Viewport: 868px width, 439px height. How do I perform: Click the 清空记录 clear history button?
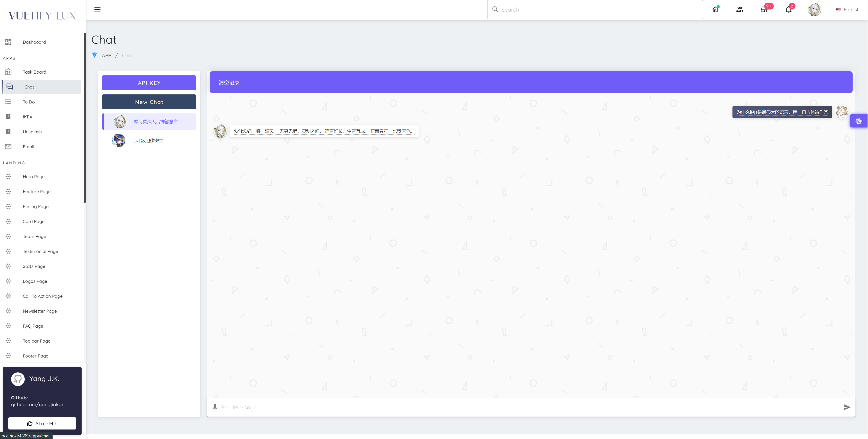click(x=229, y=82)
